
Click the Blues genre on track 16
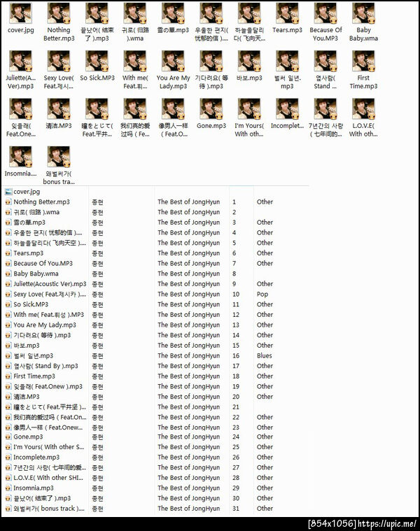coord(264,356)
